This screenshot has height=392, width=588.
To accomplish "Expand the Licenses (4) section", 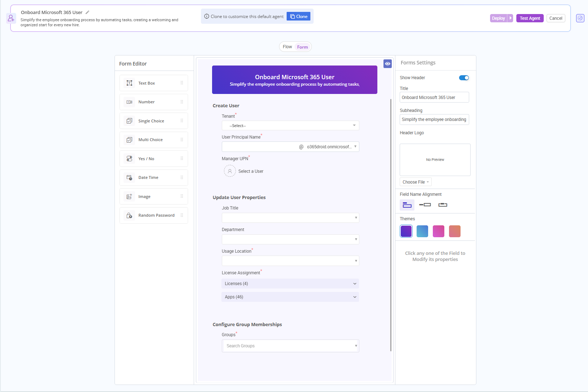I will [x=290, y=284].
